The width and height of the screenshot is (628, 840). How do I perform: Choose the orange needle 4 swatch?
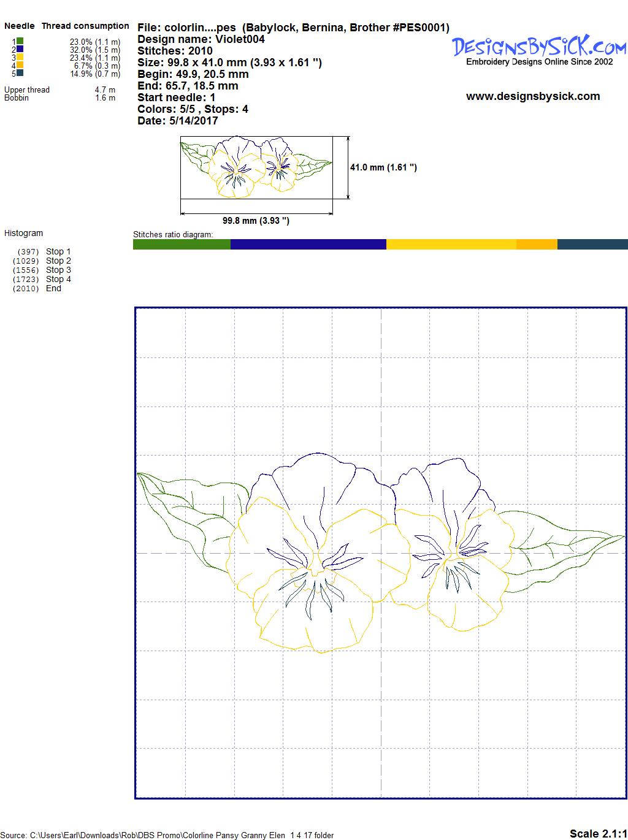[x=20, y=65]
